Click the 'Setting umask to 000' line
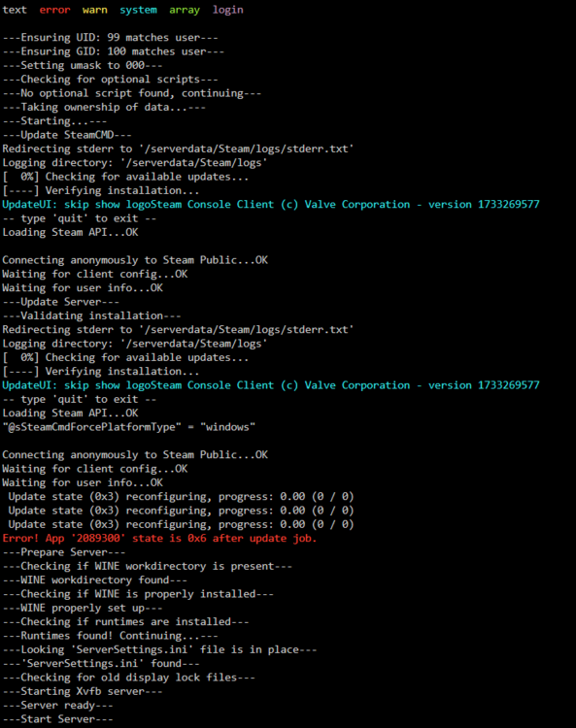Screen dimensions: 576x728 click(83, 65)
